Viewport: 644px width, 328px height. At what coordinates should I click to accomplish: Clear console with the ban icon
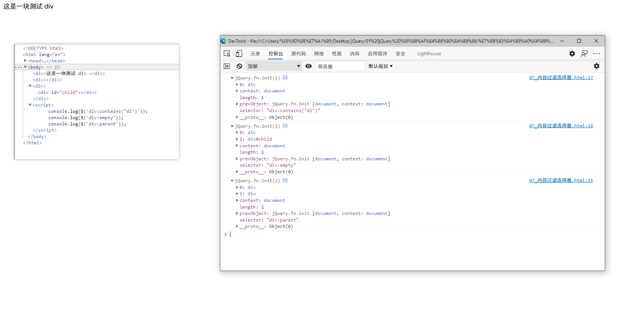tap(239, 66)
